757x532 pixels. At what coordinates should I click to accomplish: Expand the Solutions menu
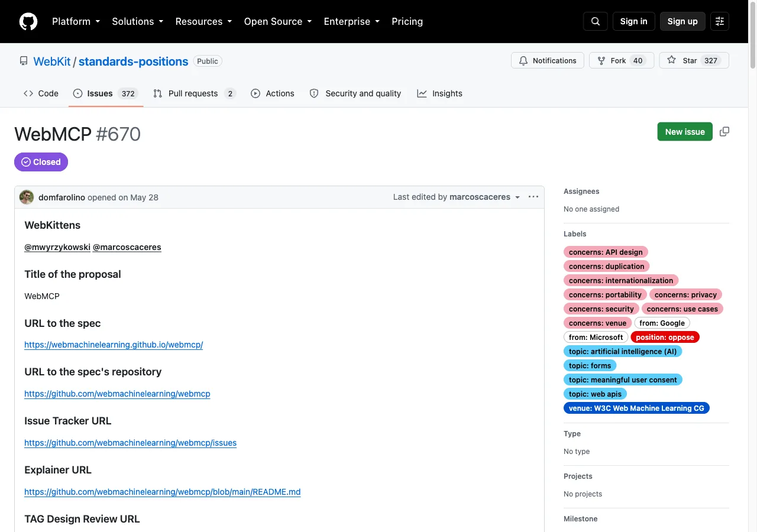coord(138,21)
